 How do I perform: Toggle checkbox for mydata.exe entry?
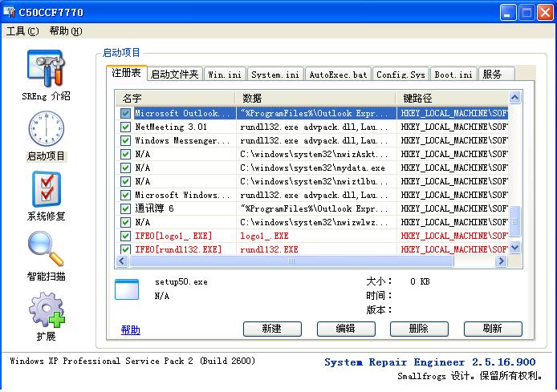coord(125,168)
